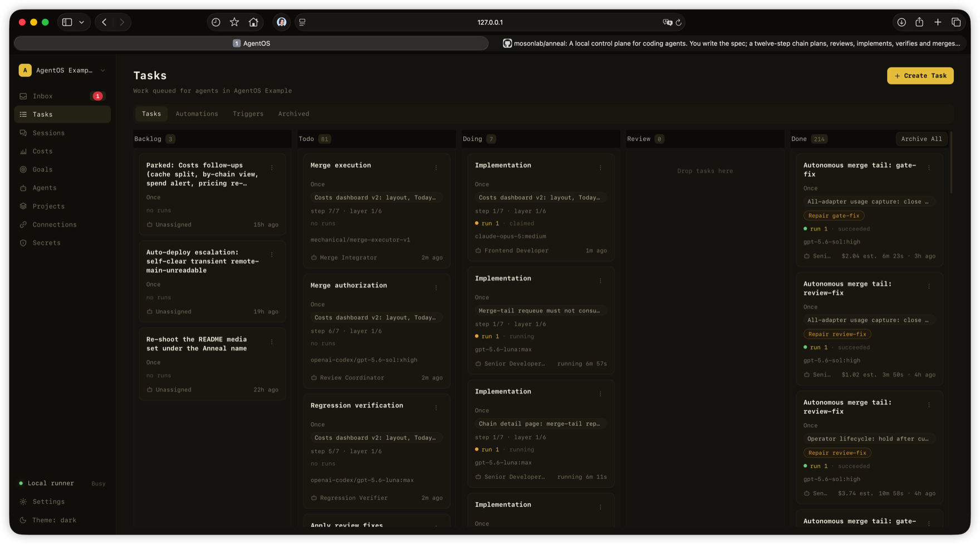Open a new browser tab with plus

(938, 22)
